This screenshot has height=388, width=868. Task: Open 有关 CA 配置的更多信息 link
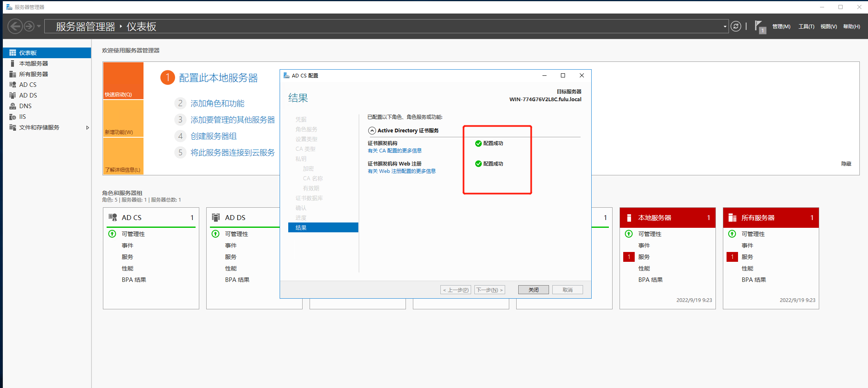pos(394,151)
